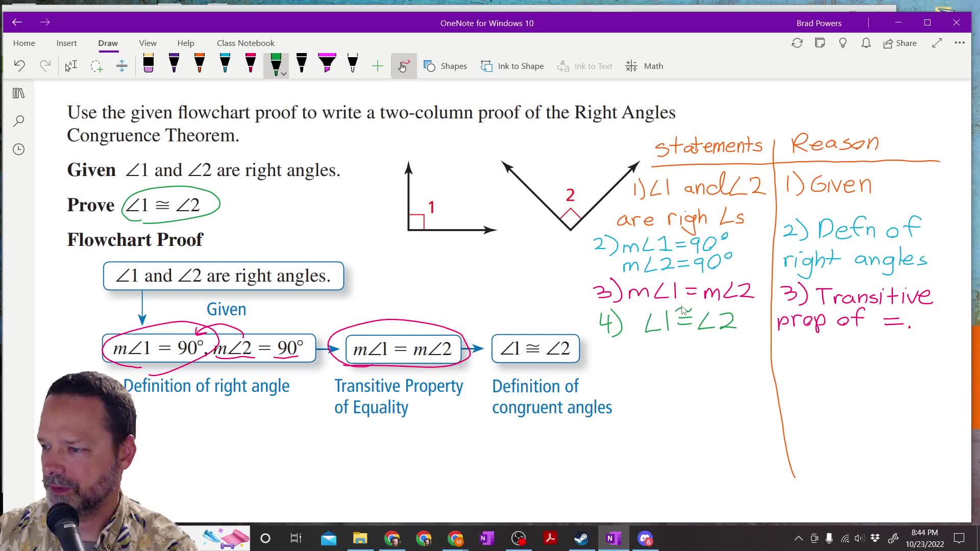Select objects or type text tool
Screen dimensions: 980x551
71,66
